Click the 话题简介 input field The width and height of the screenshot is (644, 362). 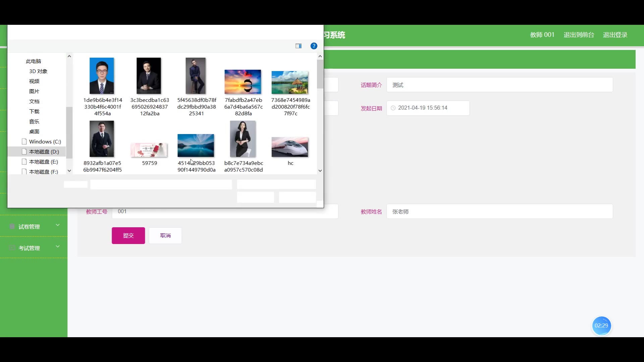(499, 85)
